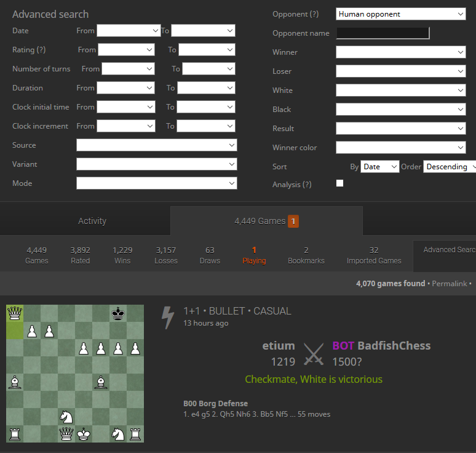
Task: Click the bullet lightning bolt icon
Action: click(167, 318)
